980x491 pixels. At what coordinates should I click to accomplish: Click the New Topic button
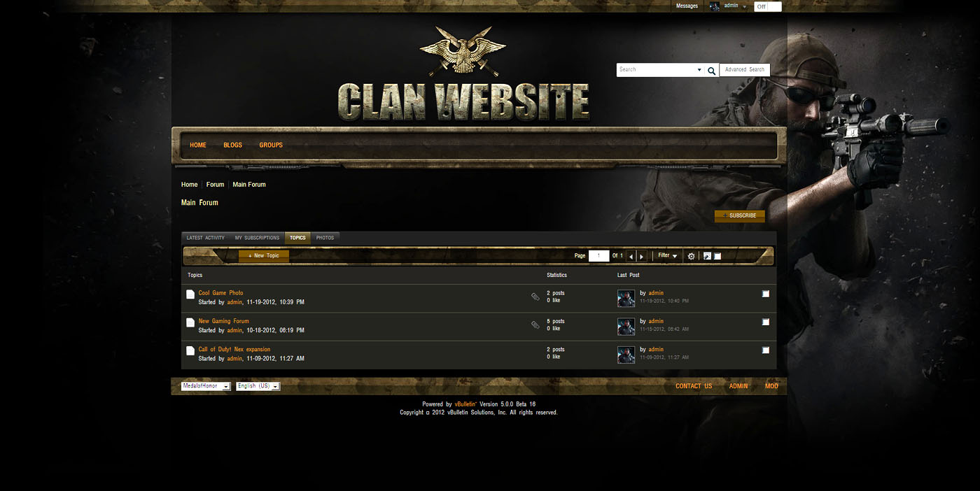(264, 256)
